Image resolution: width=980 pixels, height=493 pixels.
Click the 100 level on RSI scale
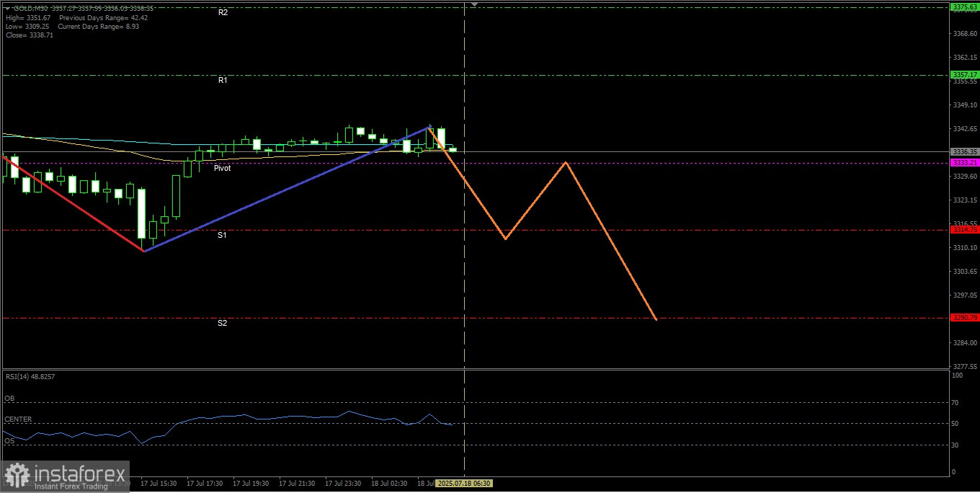tap(958, 376)
